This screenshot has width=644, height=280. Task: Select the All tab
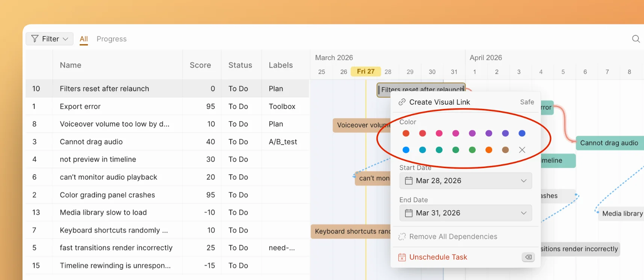[x=83, y=39]
